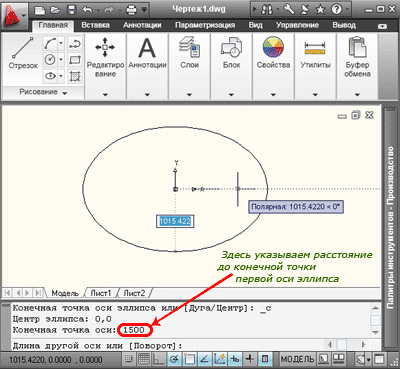
Task: Select the Rectangle tool in the Рисование panel
Action: tap(75, 60)
